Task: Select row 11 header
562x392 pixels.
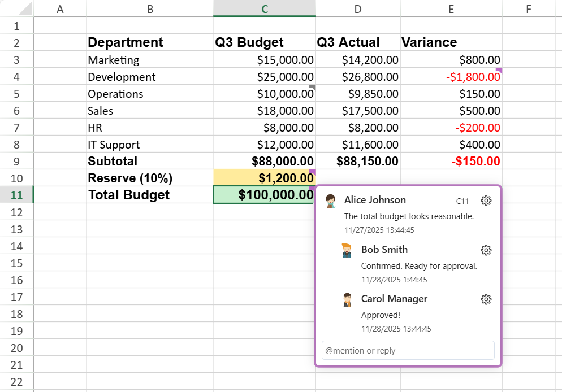Action: 16,195
